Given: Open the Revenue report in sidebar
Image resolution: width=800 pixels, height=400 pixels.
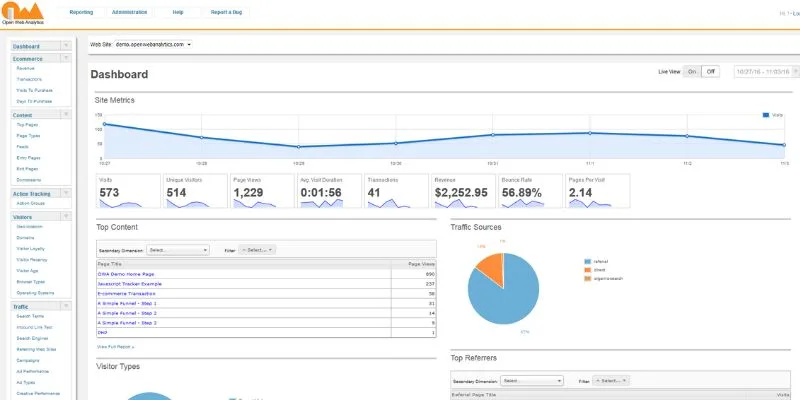Looking at the screenshot, I should (26, 68).
